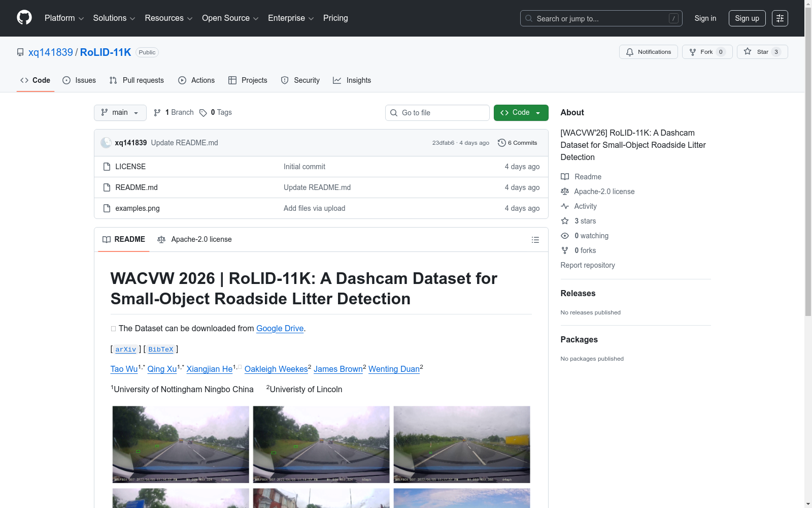This screenshot has width=812, height=508.
Task: Click the scale icon beside Apache-2.0 license in About
Action: (x=565, y=192)
